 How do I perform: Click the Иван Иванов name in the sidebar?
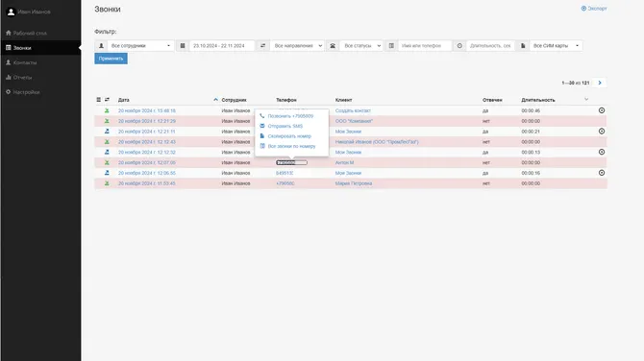34,12
